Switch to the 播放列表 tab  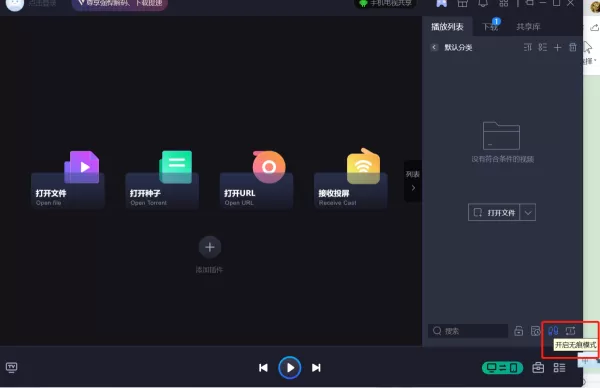click(447, 27)
